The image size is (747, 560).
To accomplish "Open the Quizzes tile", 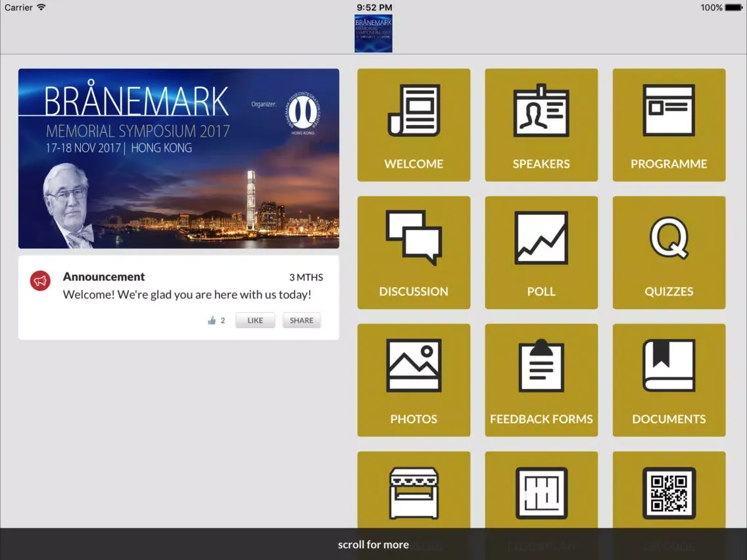I will coord(669,252).
